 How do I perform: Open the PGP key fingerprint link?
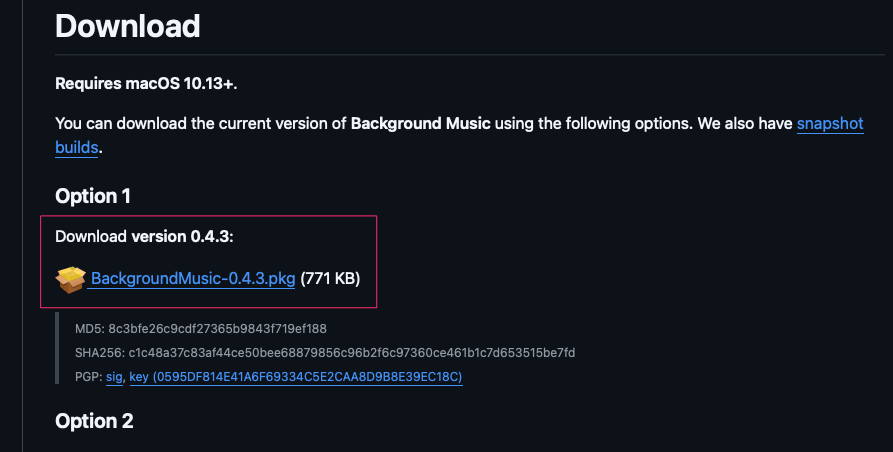[295, 376]
